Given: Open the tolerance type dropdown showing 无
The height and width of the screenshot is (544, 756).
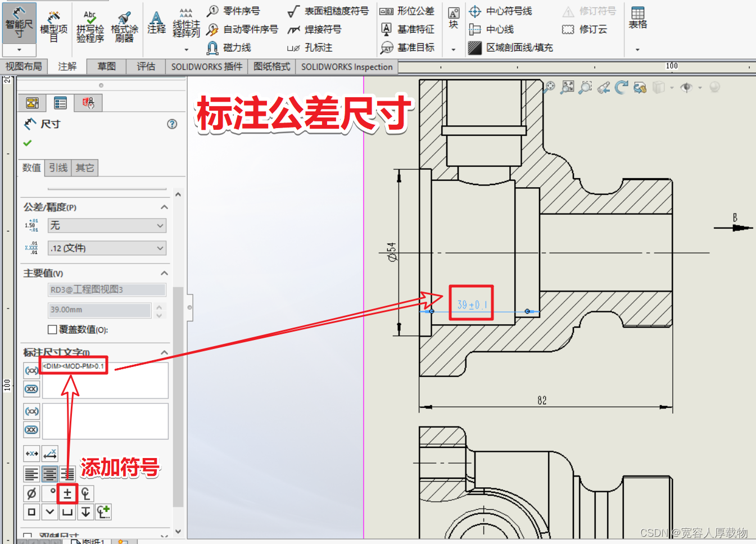Looking at the screenshot, I should [107, 225].
